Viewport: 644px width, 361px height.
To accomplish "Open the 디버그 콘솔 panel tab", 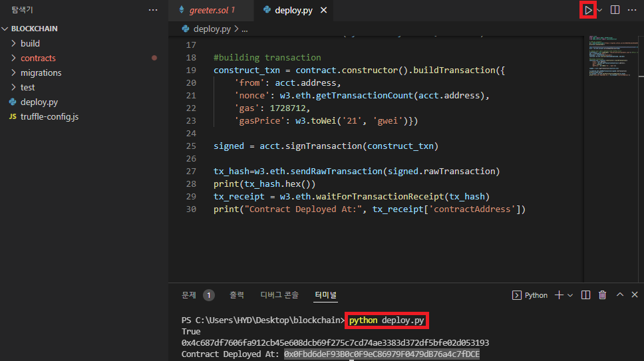I will [279, 295].
